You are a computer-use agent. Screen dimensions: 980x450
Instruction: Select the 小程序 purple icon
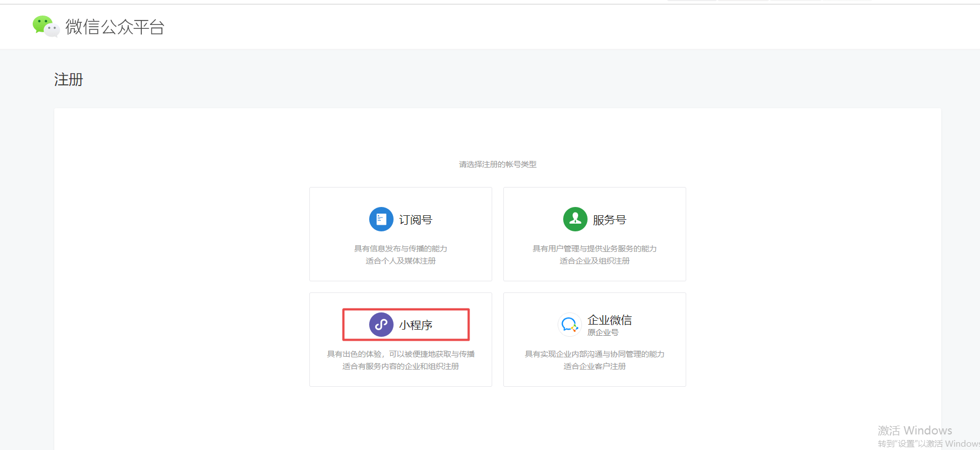point(381,325)
